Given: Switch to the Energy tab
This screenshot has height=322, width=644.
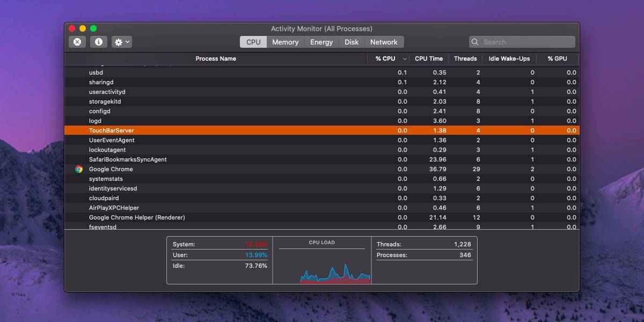Looking at the screenshot, I should coord(321,42).
